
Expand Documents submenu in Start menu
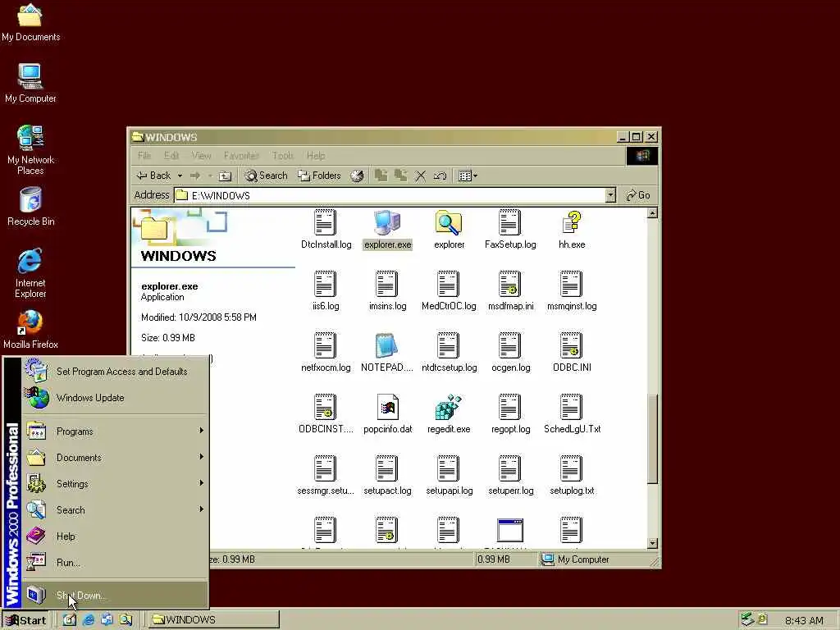click(x=115, y=458)
